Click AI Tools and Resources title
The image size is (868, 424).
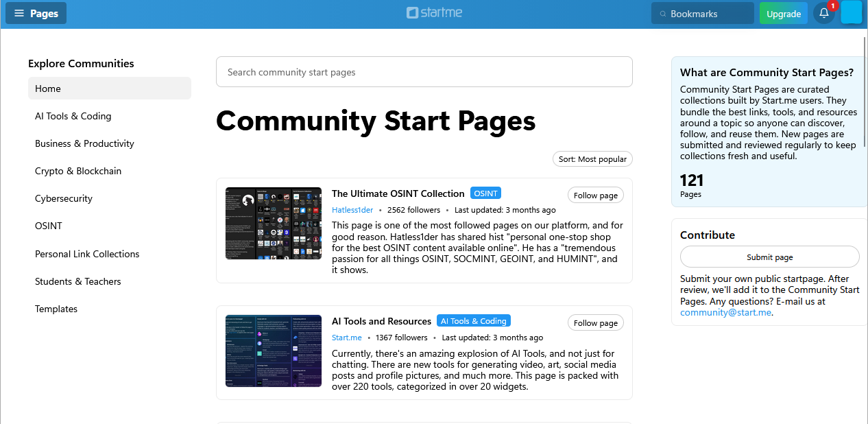tap(381, 321)
